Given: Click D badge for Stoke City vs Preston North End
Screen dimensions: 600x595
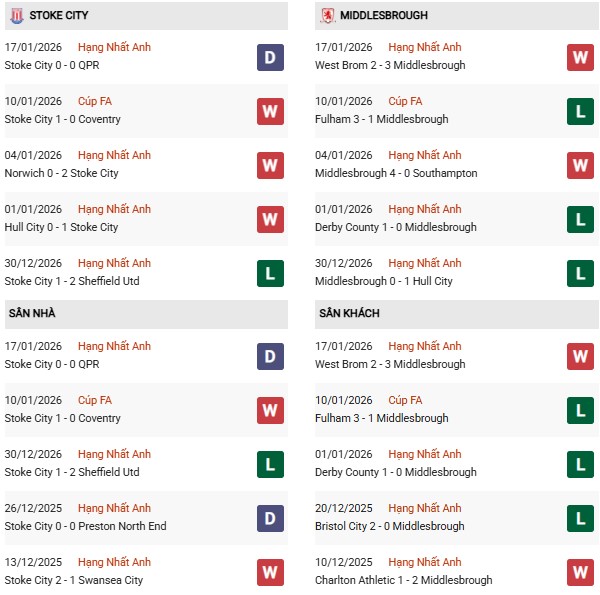Looking at the screenshot, I should (270, 518).
